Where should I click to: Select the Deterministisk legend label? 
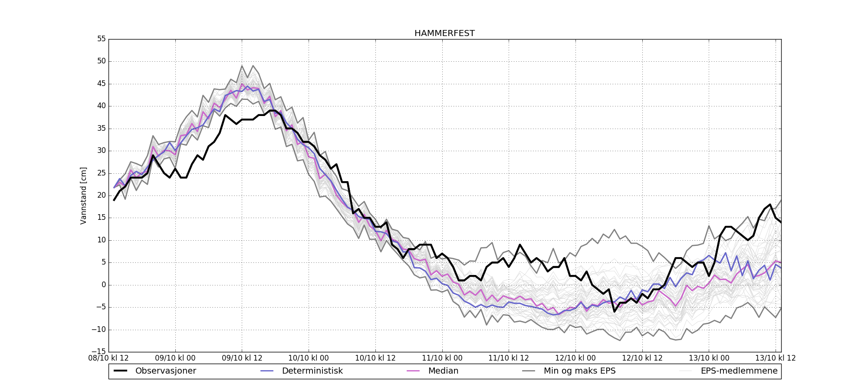312,371
